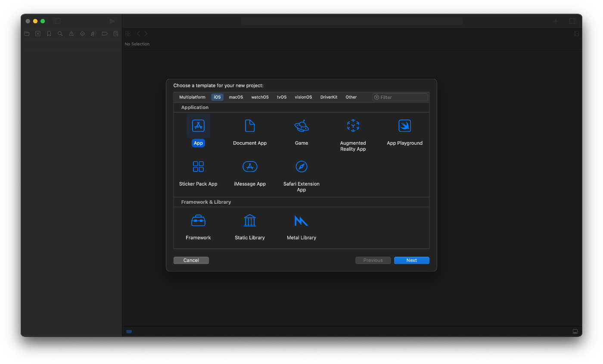Switch to the Multiplatform tab
The width and height of the screenshot is (603, 364).
[x=193, y=97]
